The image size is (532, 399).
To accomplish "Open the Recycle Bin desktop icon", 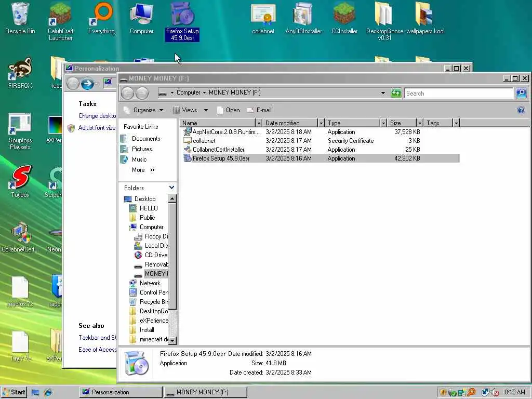I will pyautogui.click(x=20, y=19).
